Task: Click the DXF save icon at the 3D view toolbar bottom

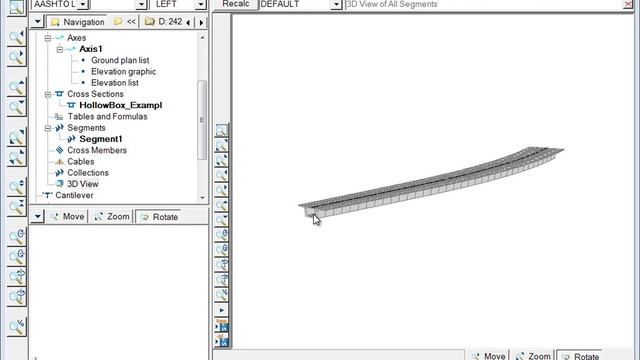Action: pos(222,340)
